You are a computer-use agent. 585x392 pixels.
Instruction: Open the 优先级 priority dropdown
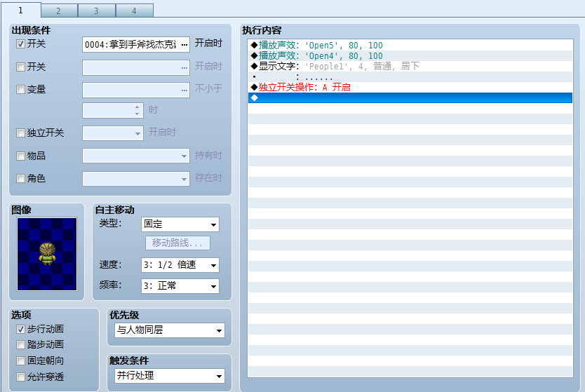click(x=170, y=330)
